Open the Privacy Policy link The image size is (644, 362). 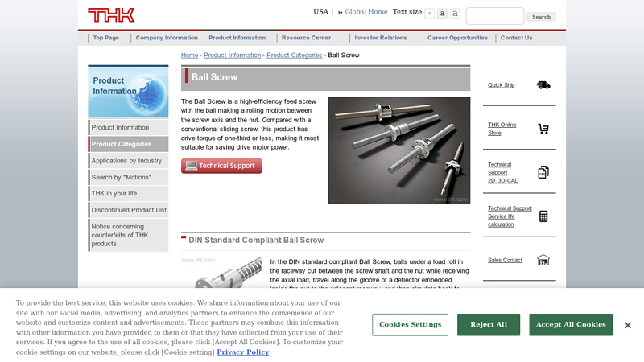(x=243, y=352)
